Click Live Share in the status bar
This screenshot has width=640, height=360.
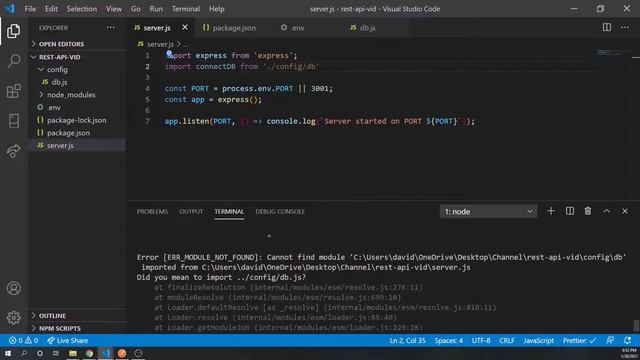(x=67, y=340)
